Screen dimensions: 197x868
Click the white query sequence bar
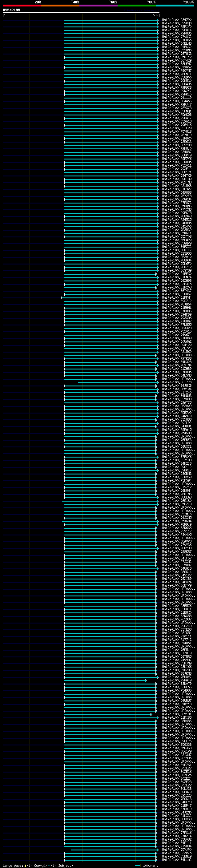click(x=81, y=13)
